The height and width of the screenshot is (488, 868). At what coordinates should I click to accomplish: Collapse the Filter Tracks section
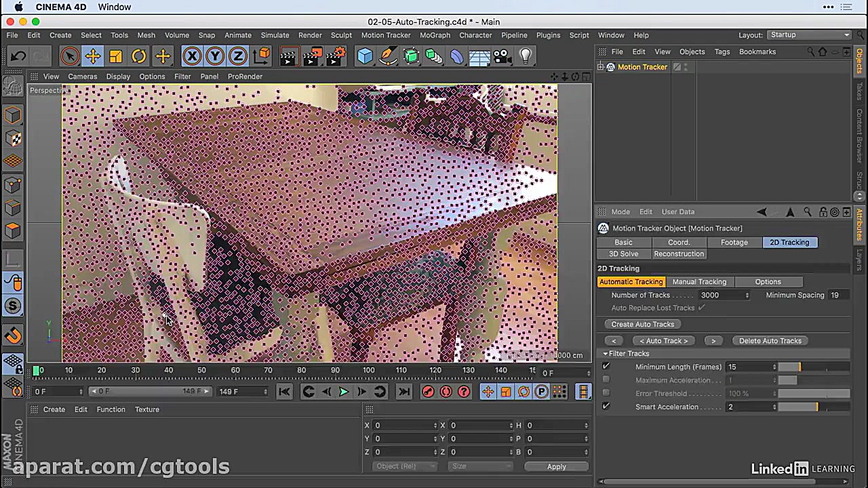(606, 354)
